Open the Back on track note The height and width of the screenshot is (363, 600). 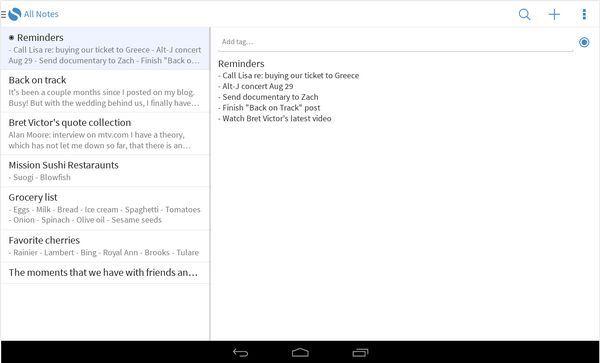pyautogui.click(x=105, y=91)
